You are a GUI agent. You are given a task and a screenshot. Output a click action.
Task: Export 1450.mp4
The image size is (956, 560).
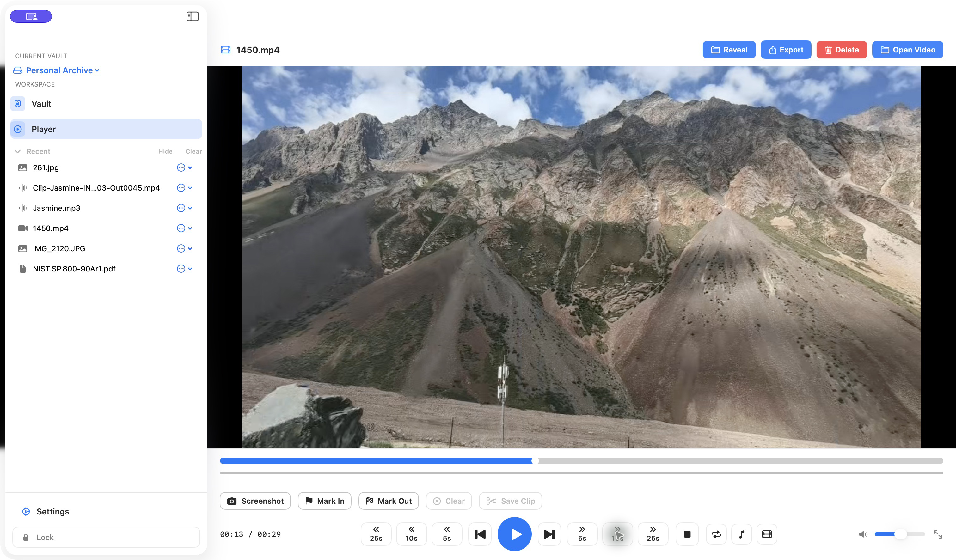(x=786, y=50)
